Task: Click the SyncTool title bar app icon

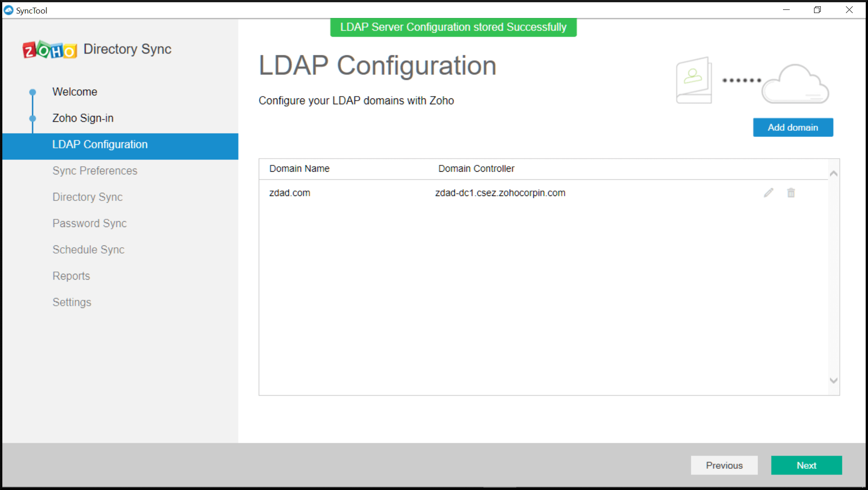Action: (9, 10)
